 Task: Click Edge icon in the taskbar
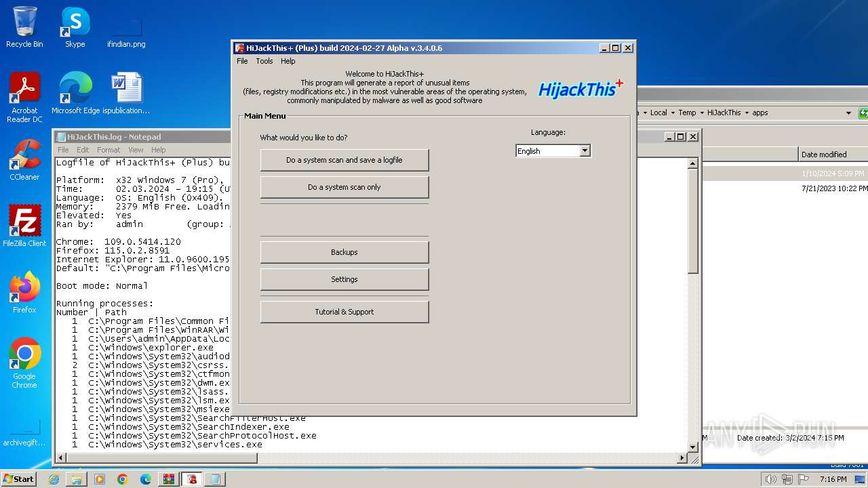[146, 479]
